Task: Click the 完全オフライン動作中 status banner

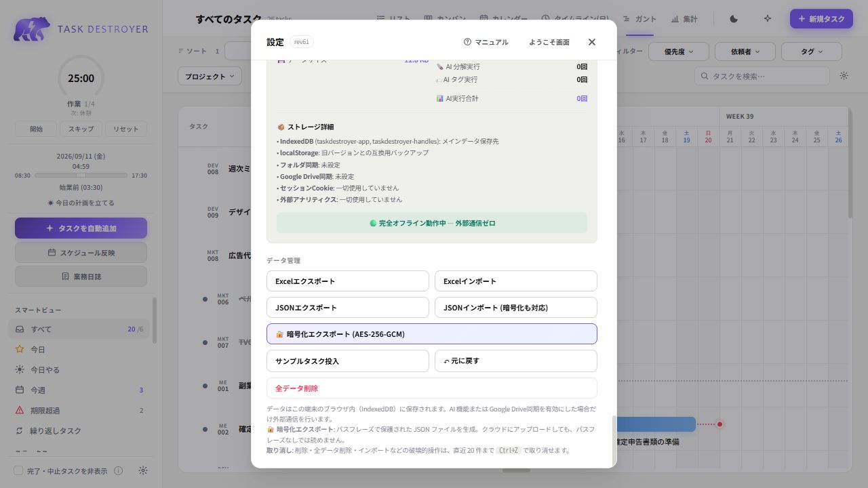Action: click(432, 223)
